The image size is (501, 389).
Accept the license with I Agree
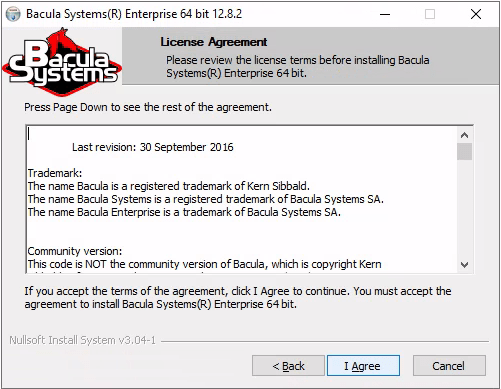tap(363, 366)
